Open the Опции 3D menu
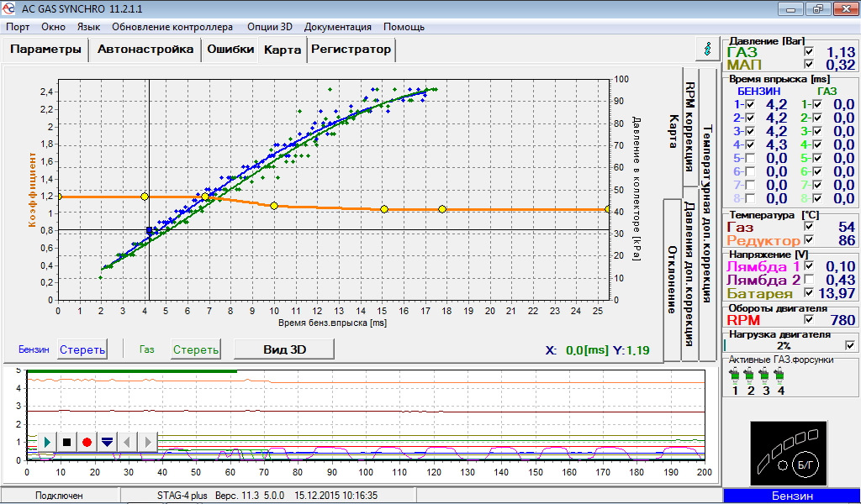Viewport: 861px width, 504px height. point(270,27)
